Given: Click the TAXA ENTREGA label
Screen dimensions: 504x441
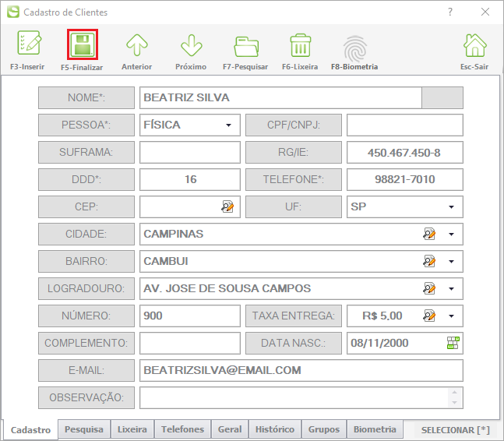Looking at the screenshot, I should tap(294, 316).
